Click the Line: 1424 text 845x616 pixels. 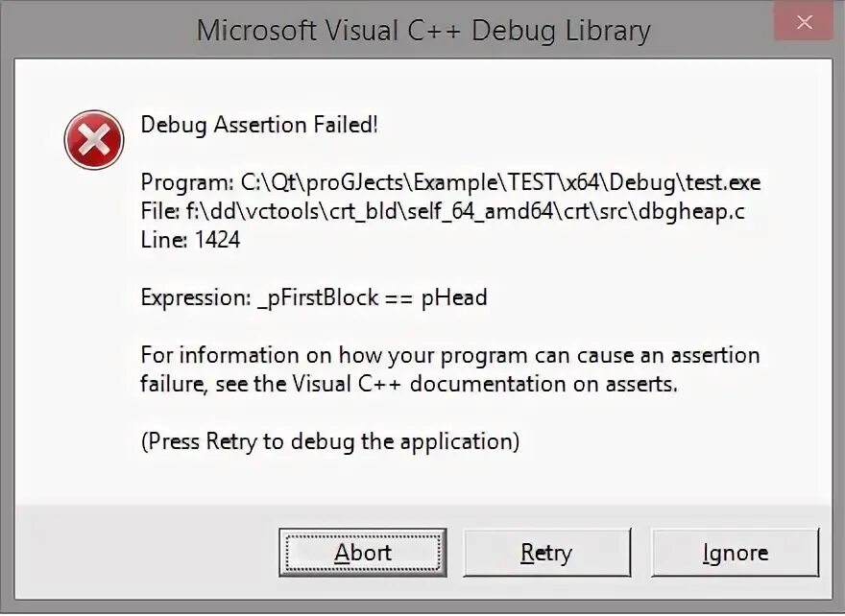pyautogui.click(x=190, y=240)
